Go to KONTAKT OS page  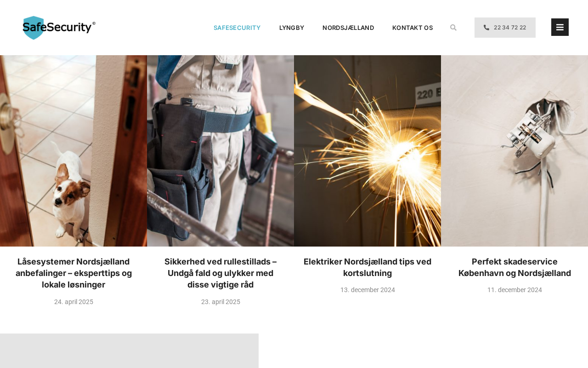413,28
